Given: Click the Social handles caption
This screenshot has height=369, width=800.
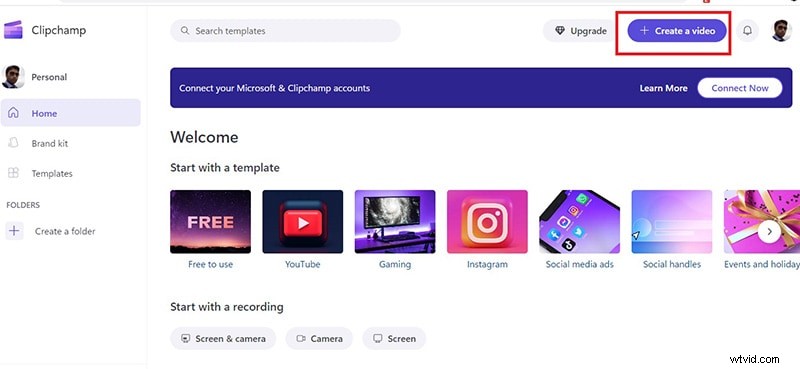Looking at the screenshot, I should click(672, 264).
